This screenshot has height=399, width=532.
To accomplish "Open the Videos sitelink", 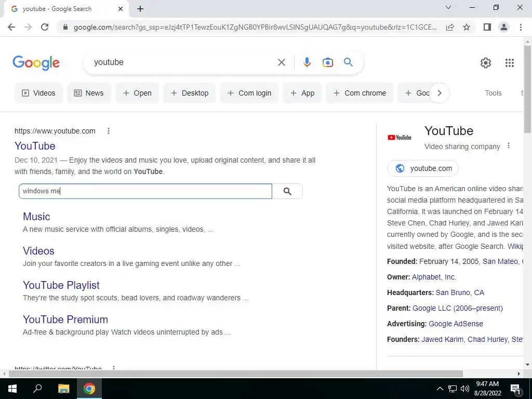I will click(x=38, y=251).
